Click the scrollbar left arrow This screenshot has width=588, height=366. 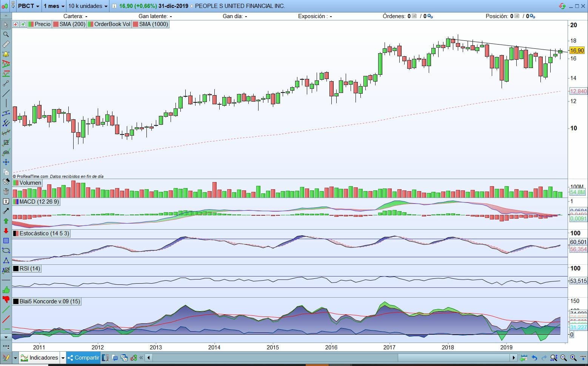pyautogui.click(x=149, y=358)
